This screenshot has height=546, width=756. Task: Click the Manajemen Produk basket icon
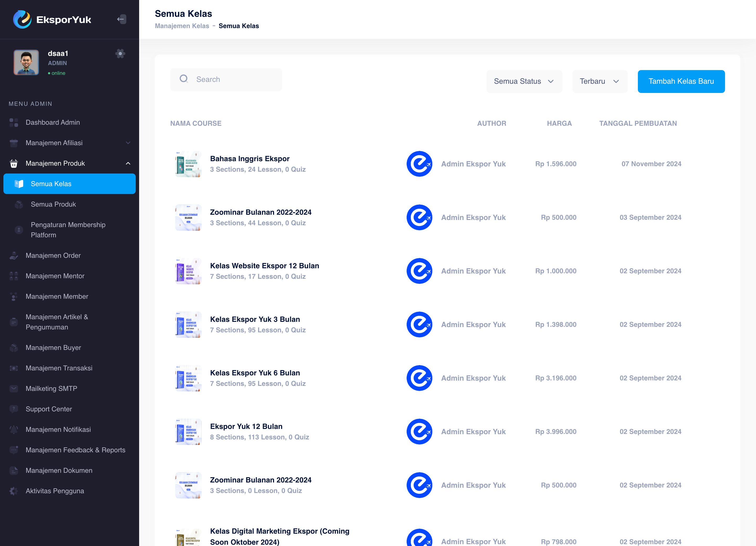point(14,163)
